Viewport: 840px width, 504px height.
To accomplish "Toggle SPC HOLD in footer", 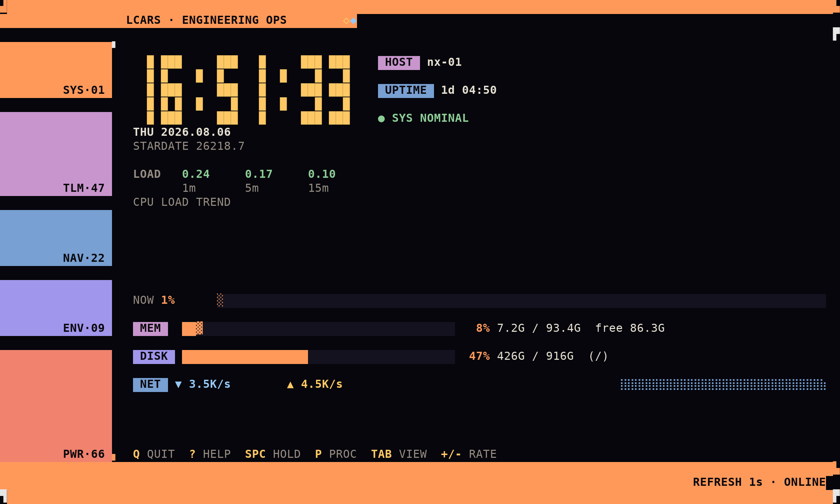I will click(273, 454).
